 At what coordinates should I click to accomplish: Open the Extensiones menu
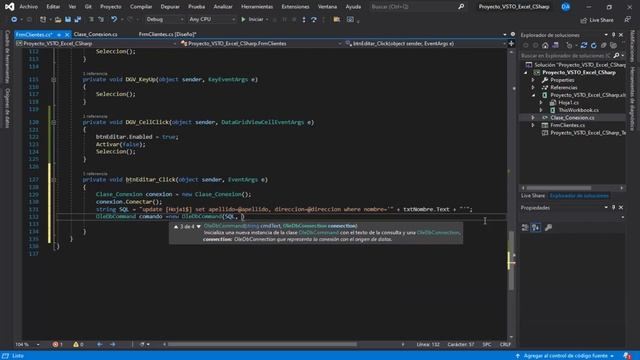295,7
